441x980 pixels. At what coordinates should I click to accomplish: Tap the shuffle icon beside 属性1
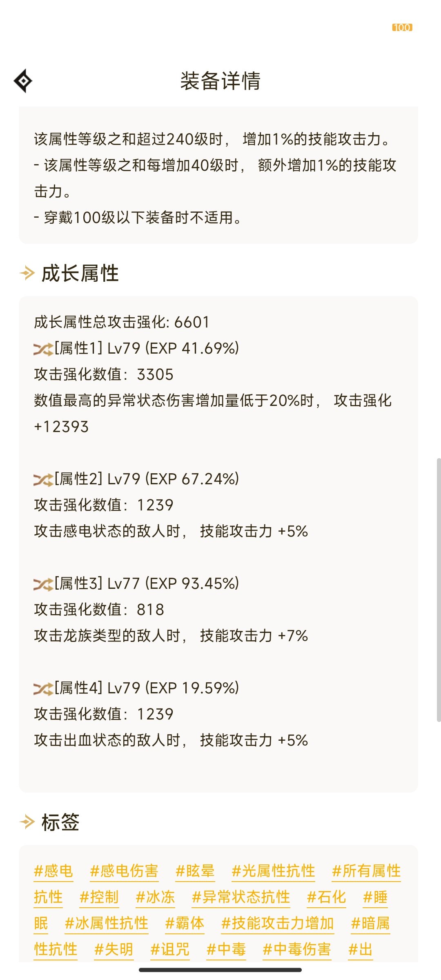click(43, 349)
